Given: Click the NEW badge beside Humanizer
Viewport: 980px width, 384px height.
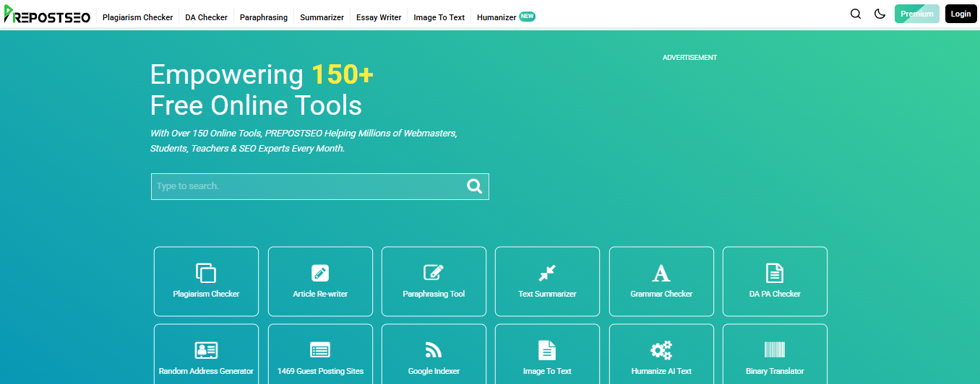Looking at the screenshot, I should [527, 16].
